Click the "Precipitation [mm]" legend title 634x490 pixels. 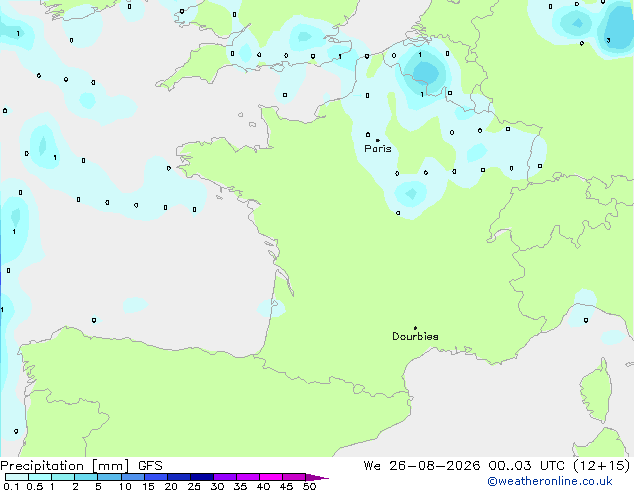coord(65,466)
